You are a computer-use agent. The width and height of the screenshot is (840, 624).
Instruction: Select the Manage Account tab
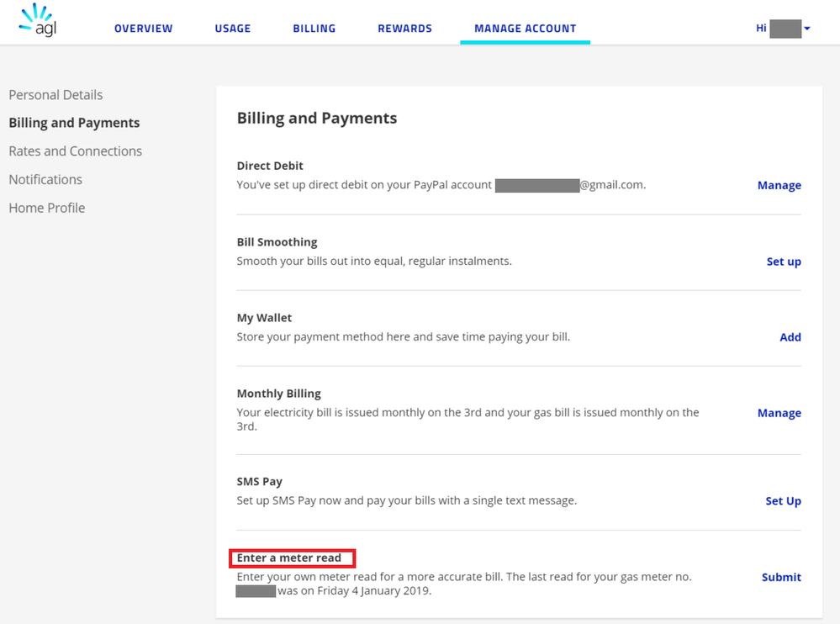[x=525, y=29]
